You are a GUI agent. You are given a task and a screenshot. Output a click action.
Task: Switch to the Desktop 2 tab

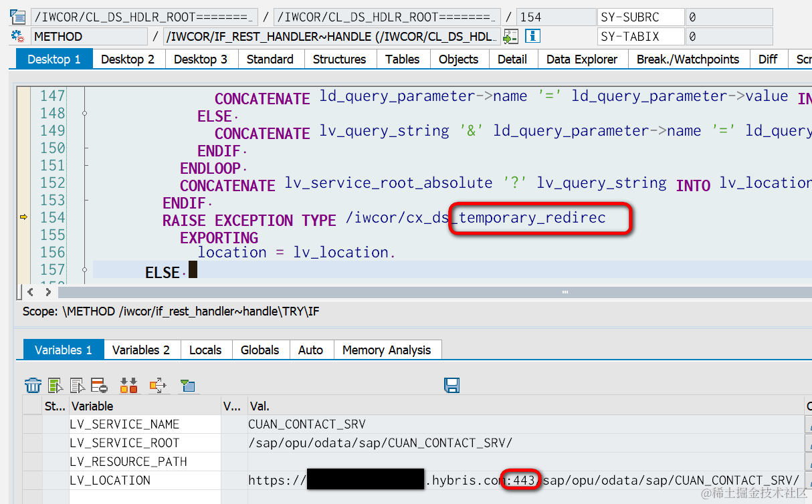pos(128,59)
